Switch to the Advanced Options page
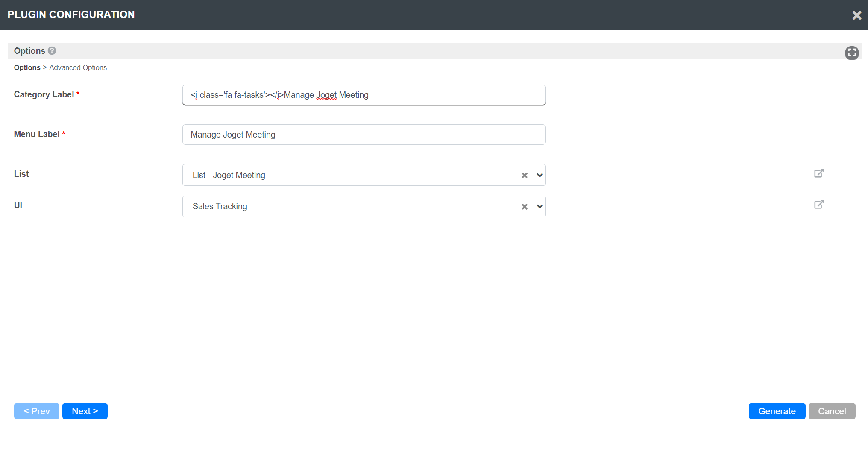Screen dimensions: 868x451 (x=78, y=67)
